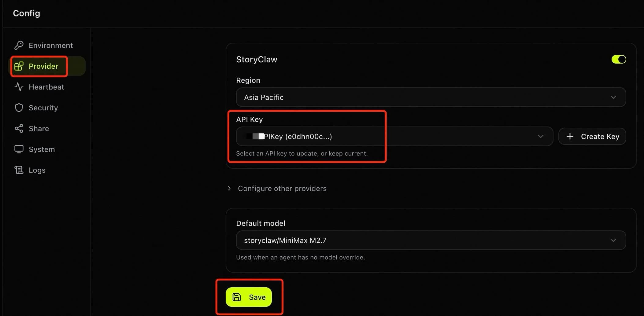Select the Provider menu item
Screen dimensions: 644x316
pyautogui.click(x=46, y=66)
